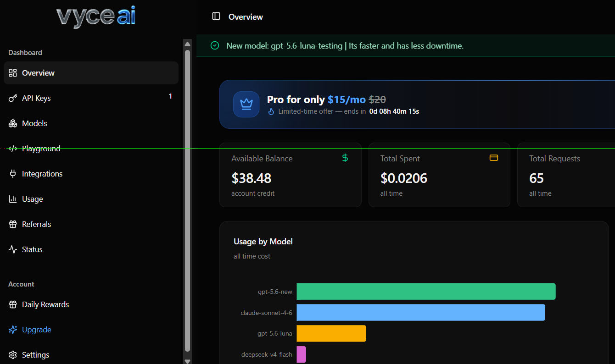Viewport: 615px width, 364px height.
Task: Click the credit card icon on Total Spent
Action: point(494,158)
